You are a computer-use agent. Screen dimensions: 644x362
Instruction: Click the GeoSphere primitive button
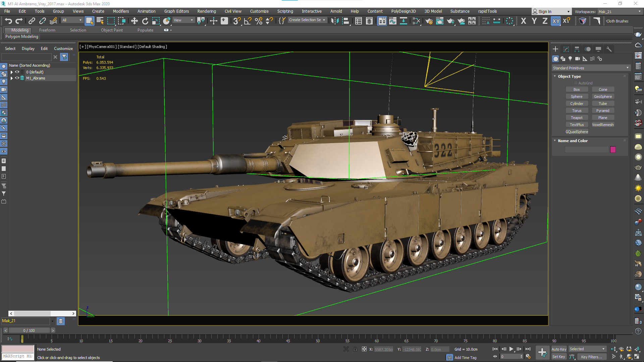pyautogui.click(x=603, y=97)
